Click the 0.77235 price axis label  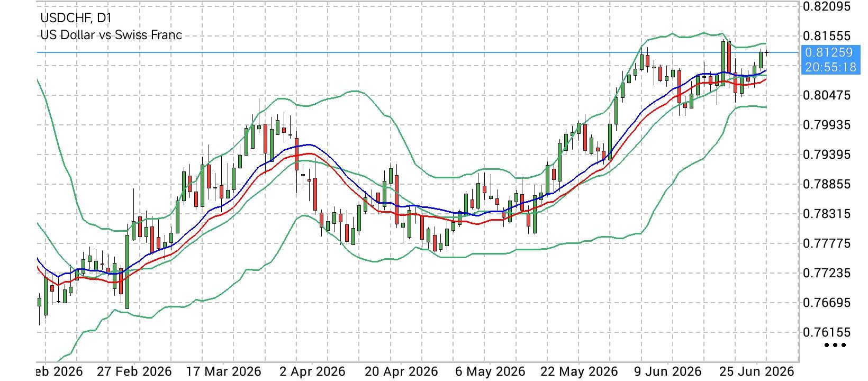tap(827, 273)
